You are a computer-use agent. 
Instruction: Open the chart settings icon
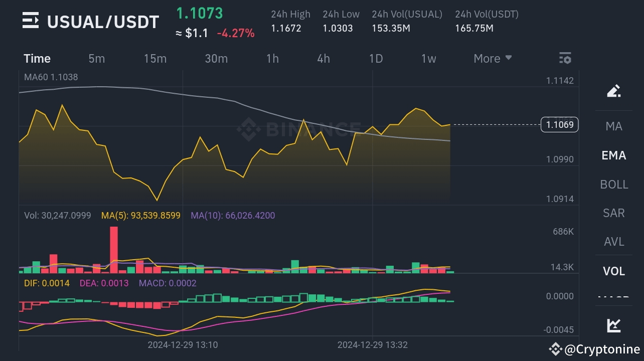(565, 58)
